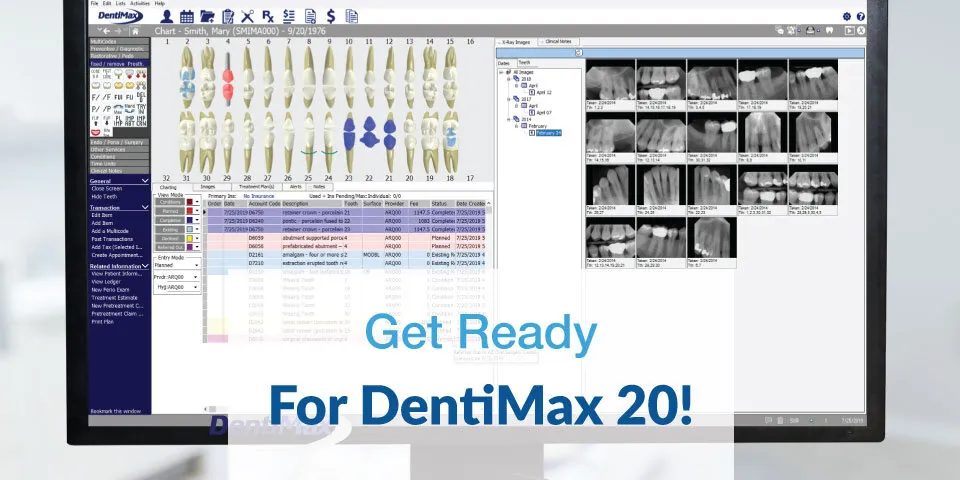The height and width of the screenshot is (480, 960).
Task: Toggle the Planned view mode button
Action: [x=170, y=211]
